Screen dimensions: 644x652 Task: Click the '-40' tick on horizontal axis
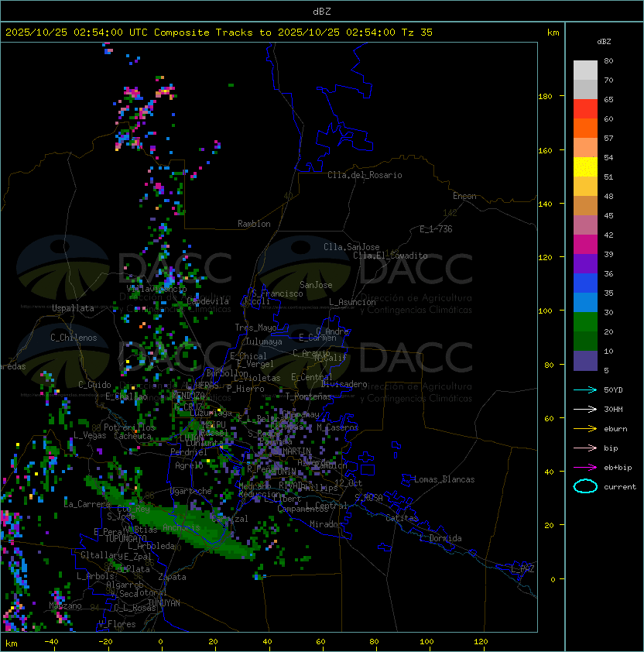(51, 642)
